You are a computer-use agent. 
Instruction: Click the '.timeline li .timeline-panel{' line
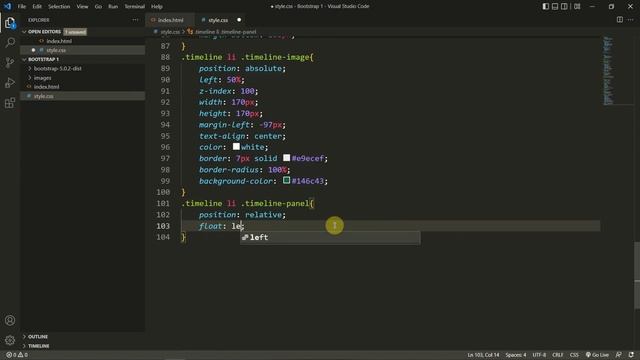pyautogui.click(x=247, y=203)
